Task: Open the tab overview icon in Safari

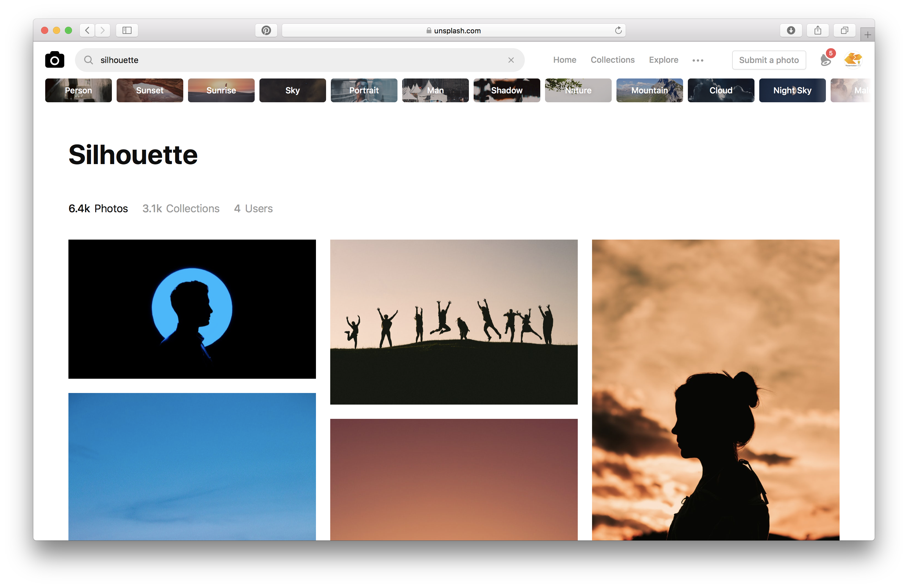Action: [844, 30]
